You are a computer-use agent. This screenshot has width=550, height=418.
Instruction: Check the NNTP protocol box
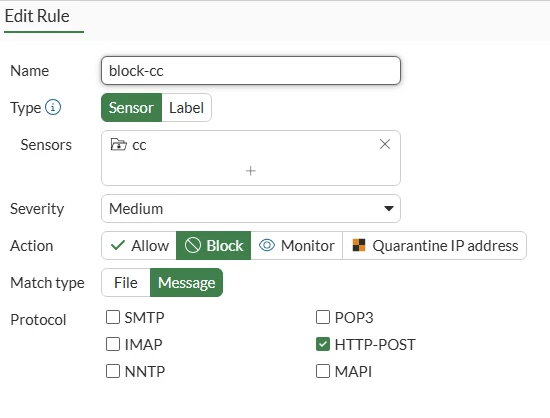pos(113,371)
